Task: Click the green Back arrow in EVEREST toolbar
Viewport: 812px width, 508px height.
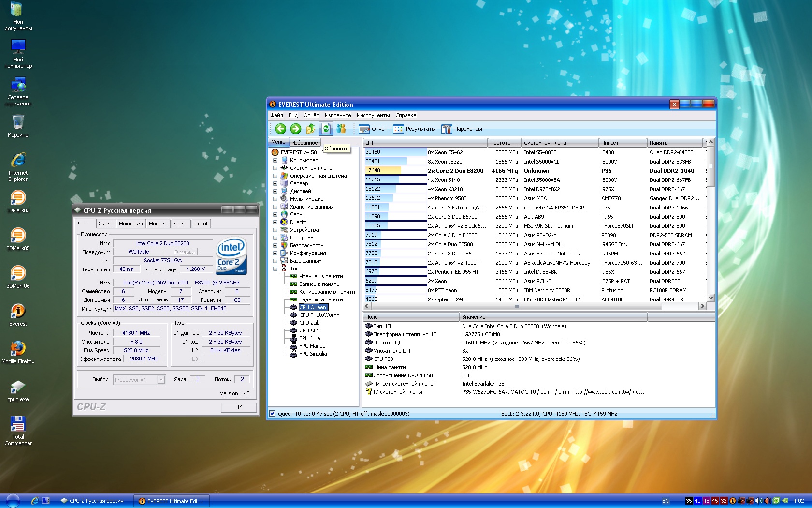Action: click(280, 129)
